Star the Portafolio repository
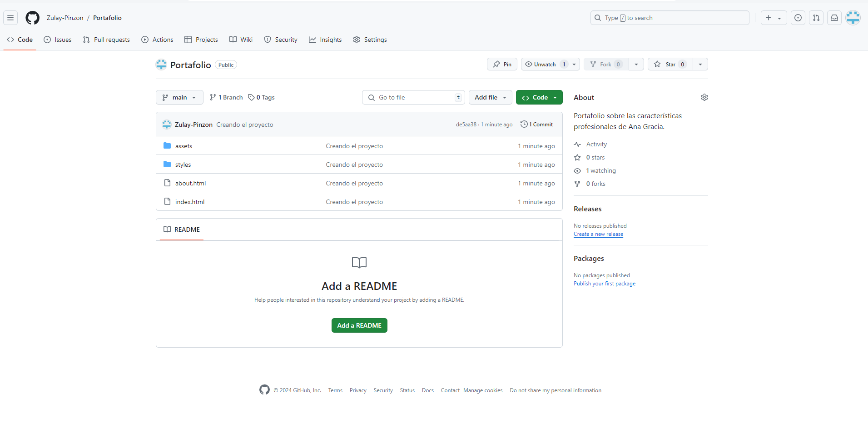 [670, 64]
